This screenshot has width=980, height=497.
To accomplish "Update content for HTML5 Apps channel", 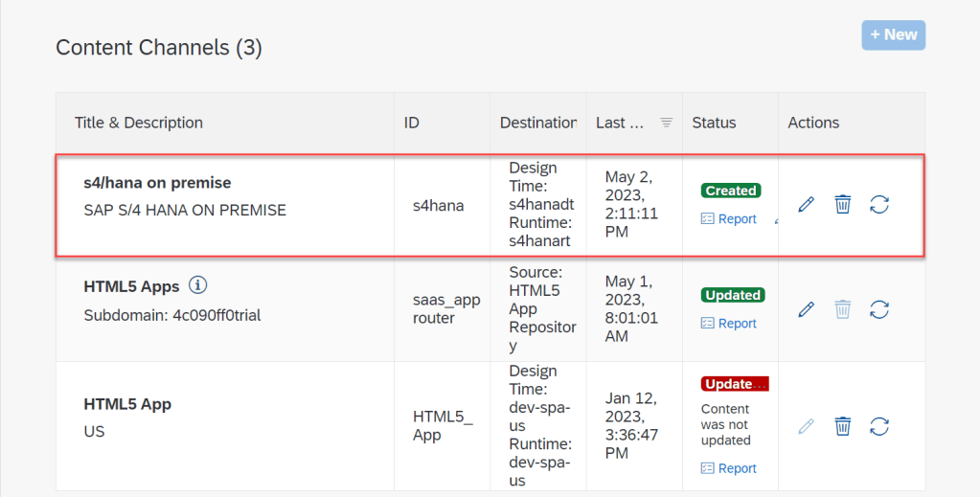I will click(x=878, y=308).
